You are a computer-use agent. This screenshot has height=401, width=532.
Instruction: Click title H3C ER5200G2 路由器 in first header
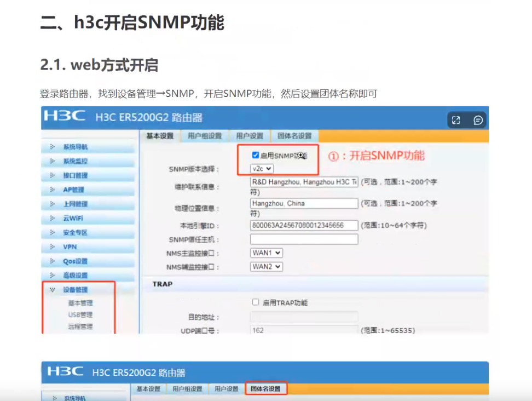click(x=149, y=117)
